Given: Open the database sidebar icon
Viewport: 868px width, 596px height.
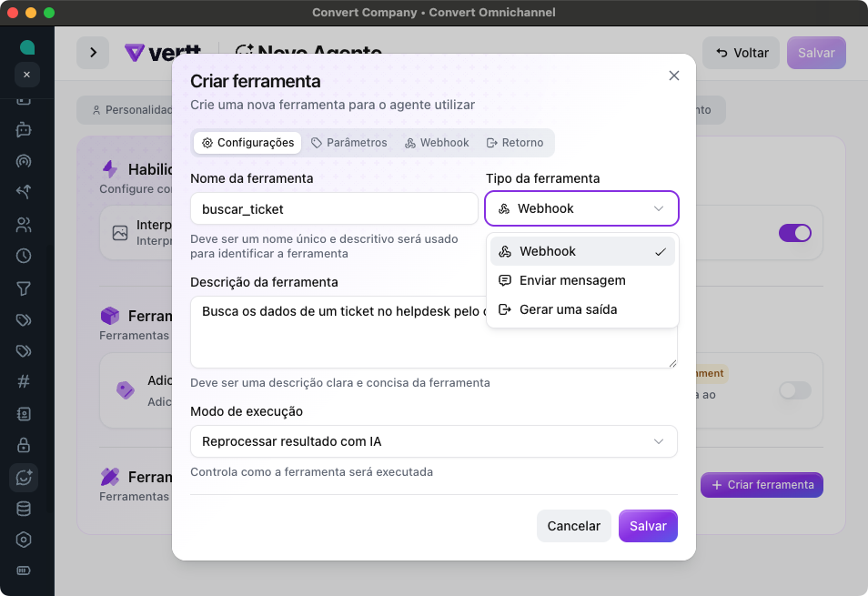Looking at the screenshot, I should pyautogui.click(x=24, y=509).
